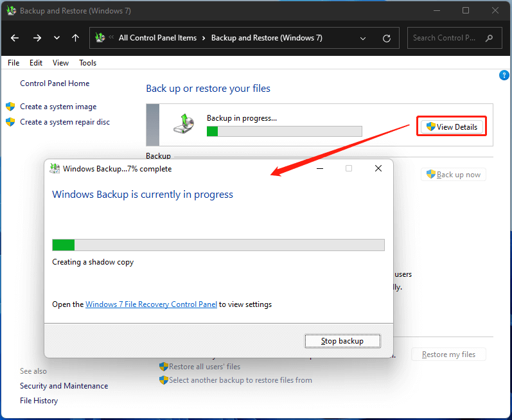Open the File menu
Screen dimensions: 512x420
[13, 63]
